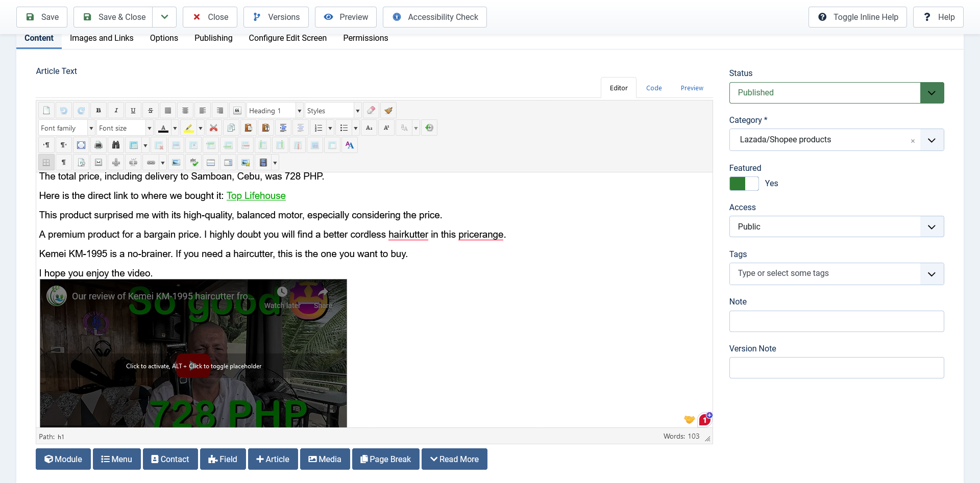Remove formatting with the eraser icon
Viewport: 980px width, 483px height.
tap(371, 111)
